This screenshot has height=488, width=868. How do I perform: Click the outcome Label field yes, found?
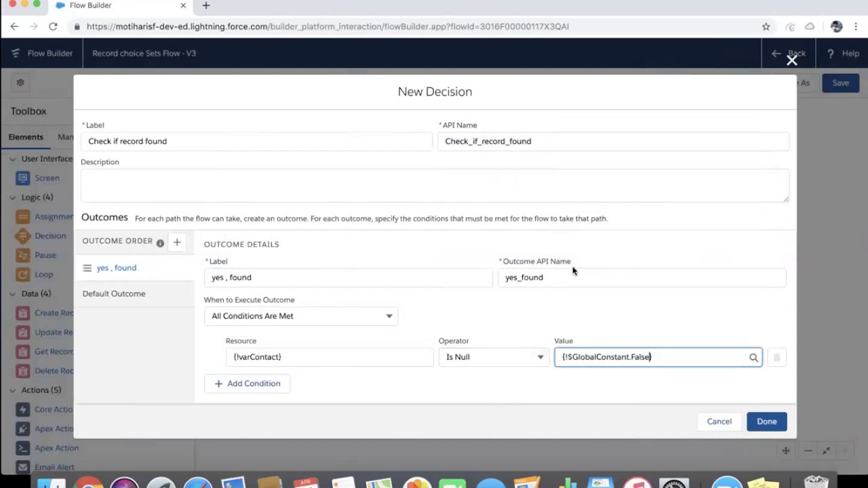click(349, 277)
